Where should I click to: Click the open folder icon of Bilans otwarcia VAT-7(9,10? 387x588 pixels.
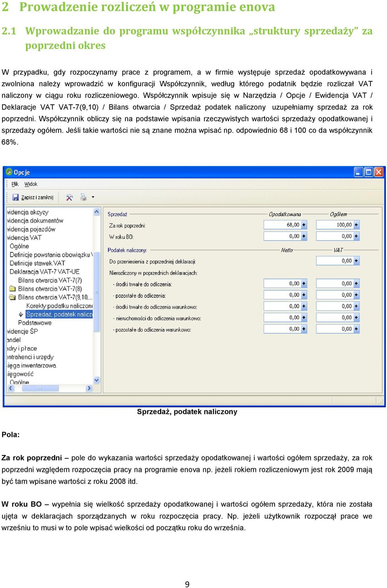12,297
